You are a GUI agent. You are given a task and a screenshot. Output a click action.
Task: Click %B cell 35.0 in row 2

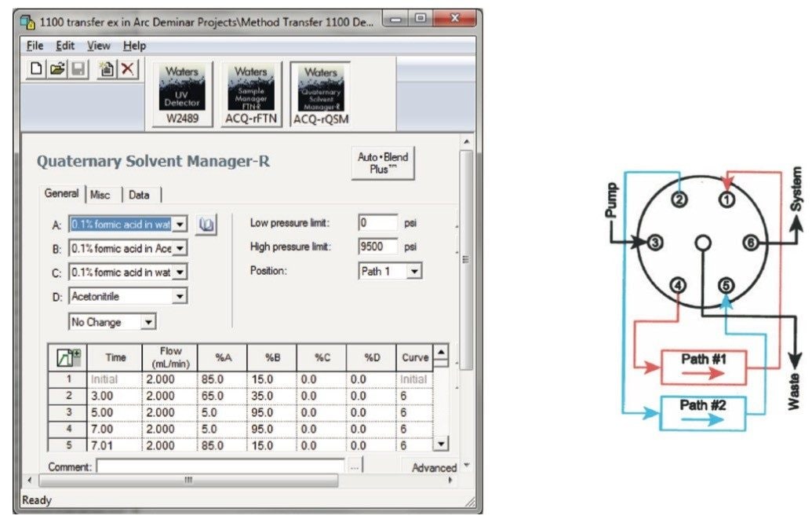(272, 396)
